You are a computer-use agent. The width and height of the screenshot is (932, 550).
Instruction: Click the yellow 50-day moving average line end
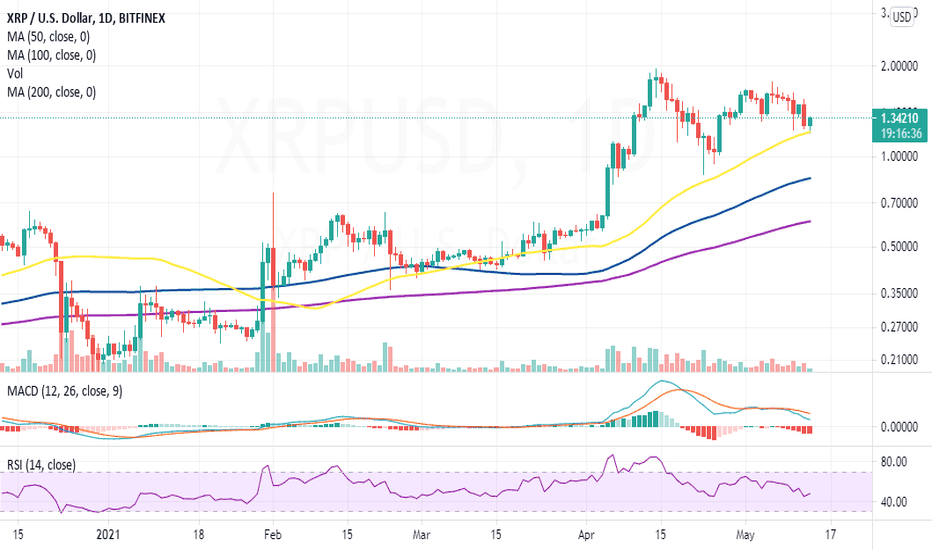pos(810,133)
